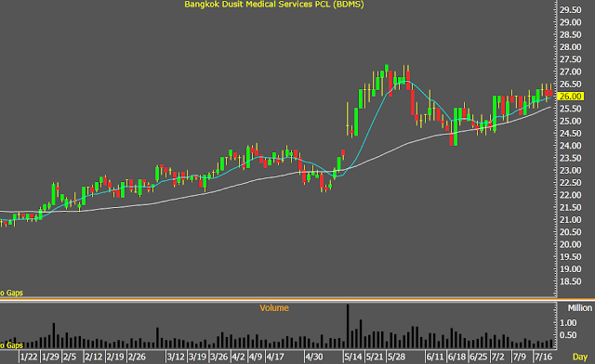Click the Million unit label on volume axis

click(x=579, y=308)
